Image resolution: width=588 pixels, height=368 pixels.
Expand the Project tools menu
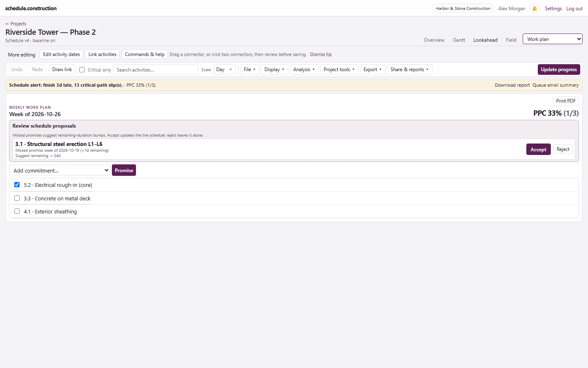click(339, 70)
